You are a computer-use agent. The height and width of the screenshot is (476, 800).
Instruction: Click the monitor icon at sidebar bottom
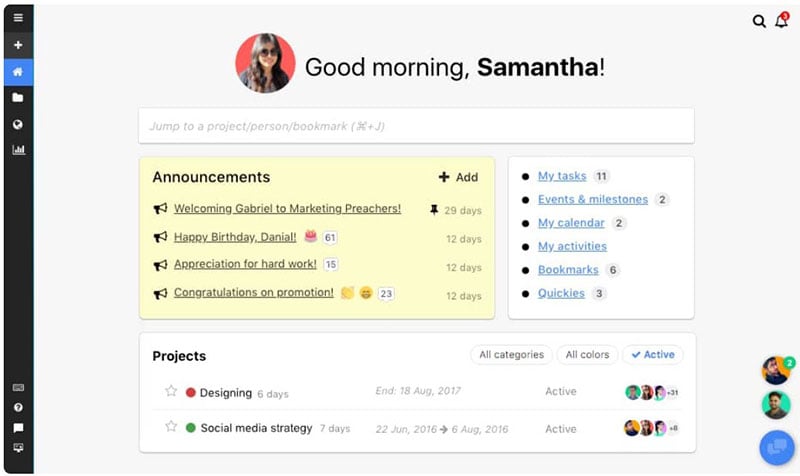[x=18, y=448]
